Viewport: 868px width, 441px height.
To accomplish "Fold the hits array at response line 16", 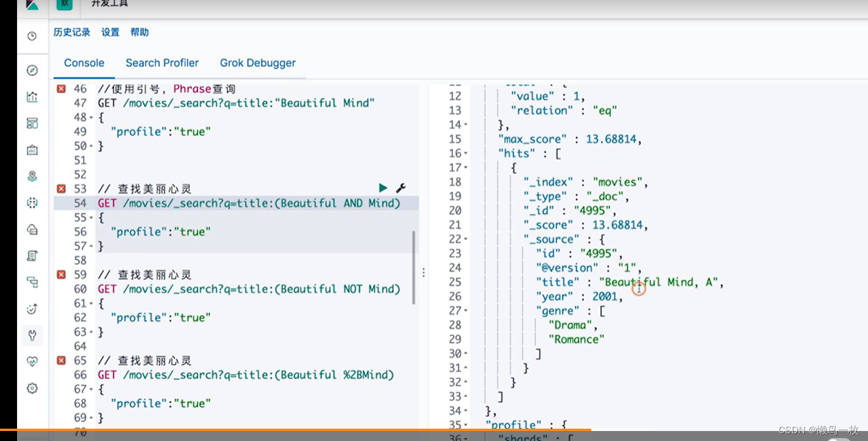I will [x=466, y=153].
